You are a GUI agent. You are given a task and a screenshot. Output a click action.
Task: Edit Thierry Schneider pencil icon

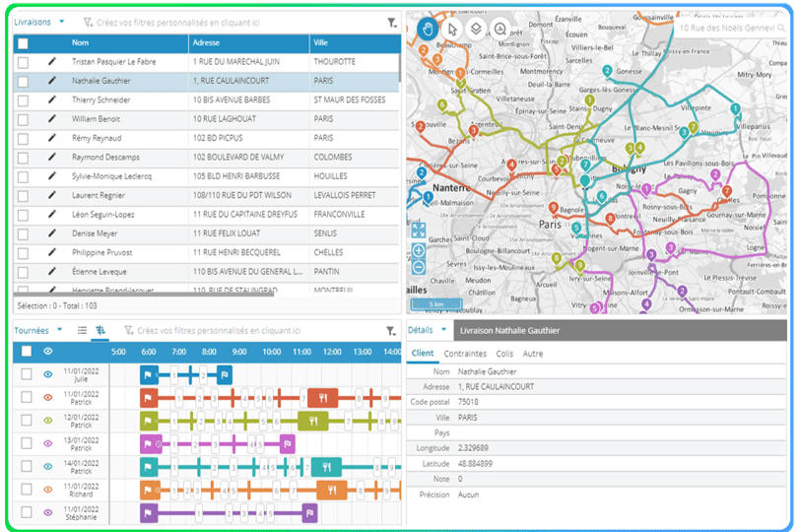[51, 100]
